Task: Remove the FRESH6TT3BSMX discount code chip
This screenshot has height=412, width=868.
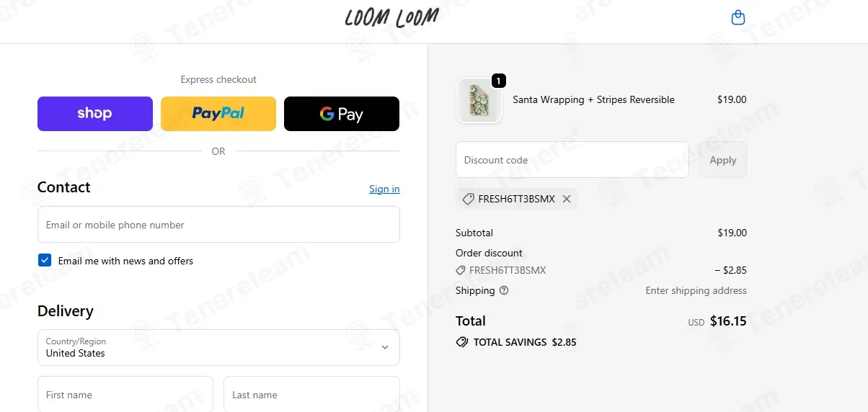Action: coord(567,199)
